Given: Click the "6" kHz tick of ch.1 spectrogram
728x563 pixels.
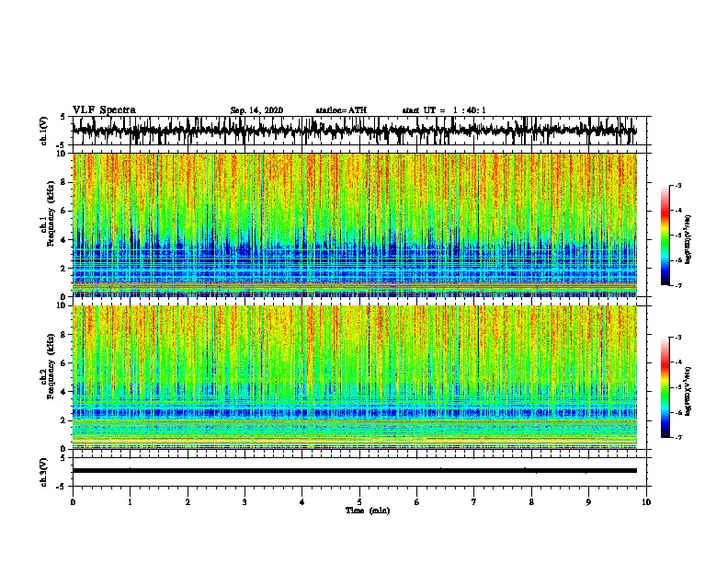Looking at the screenshot, I should click(x=63, y=212).
